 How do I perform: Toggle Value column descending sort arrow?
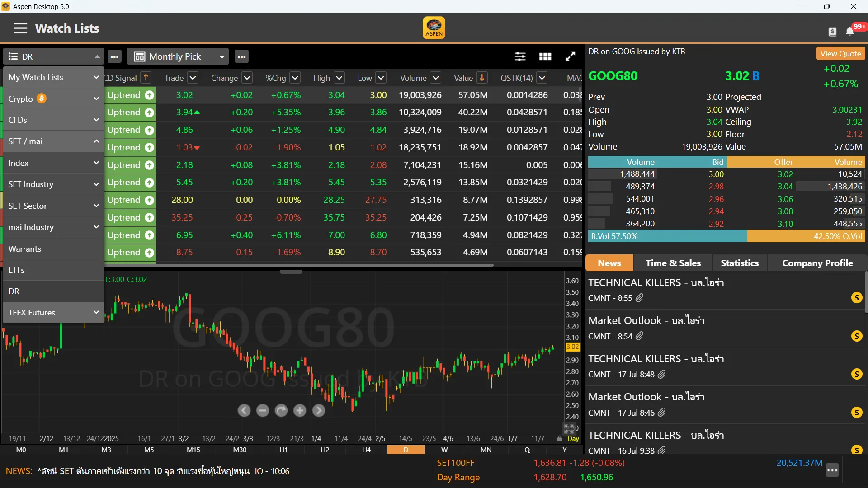482,78
